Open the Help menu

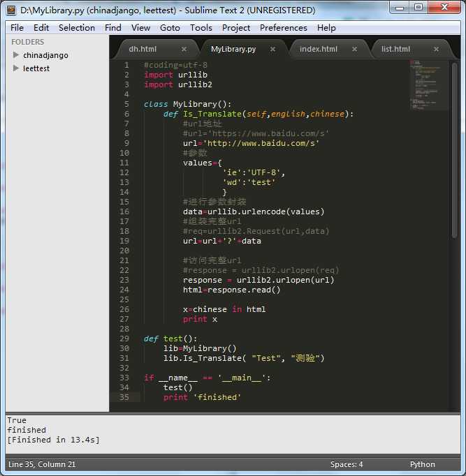pos(326,28)
